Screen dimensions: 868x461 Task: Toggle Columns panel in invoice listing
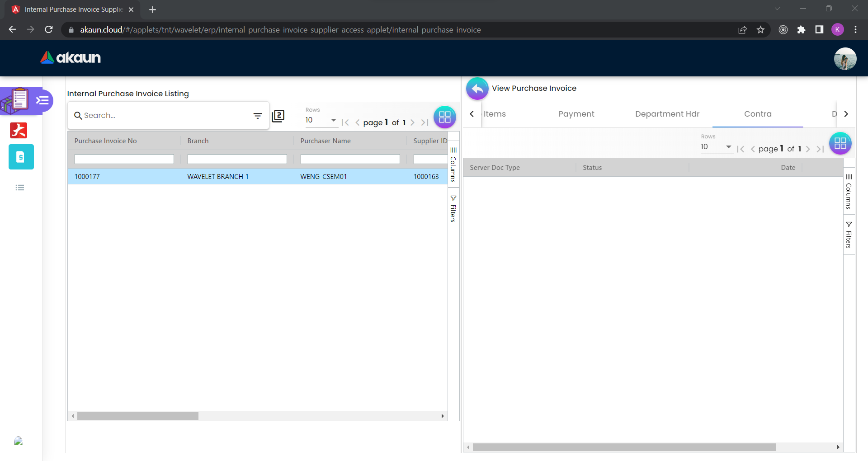click(x=453, y=165)
